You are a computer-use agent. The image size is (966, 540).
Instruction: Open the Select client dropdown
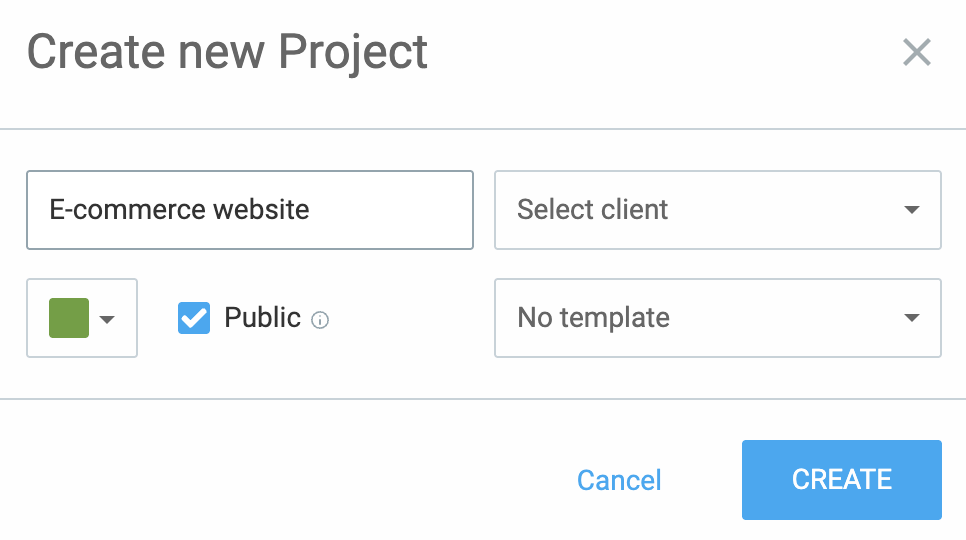click(717, 210)
